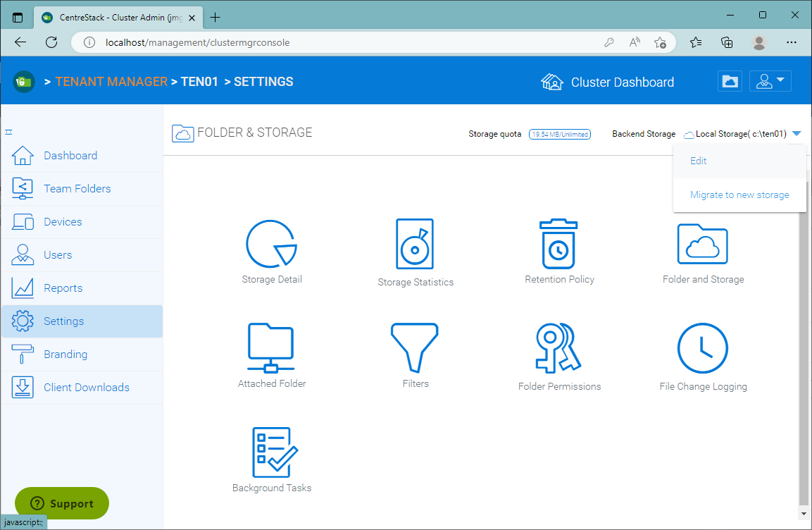Open Team Folders in the sidebar
The width and height of the screenshot is (812, 530).
[x=77, y=189]
